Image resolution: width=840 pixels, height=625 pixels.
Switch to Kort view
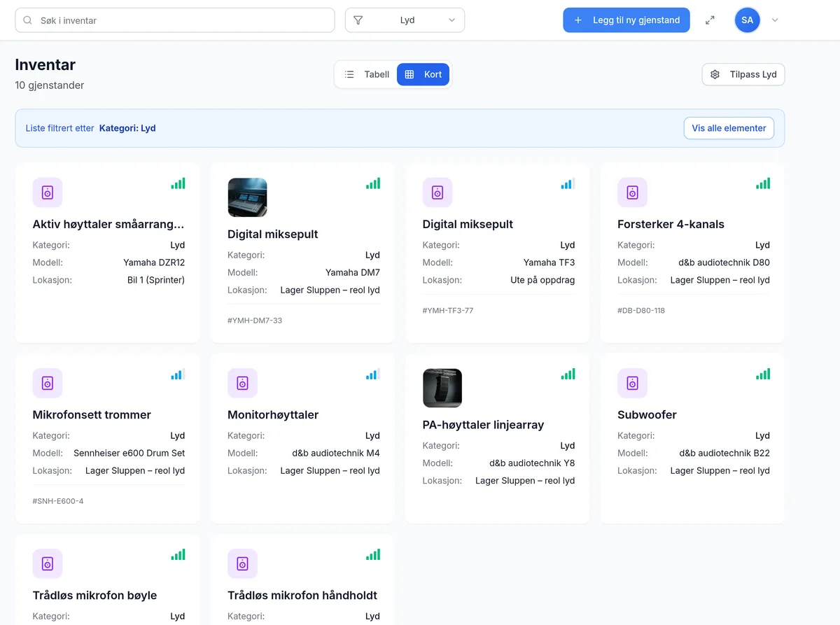click(423, 74)
